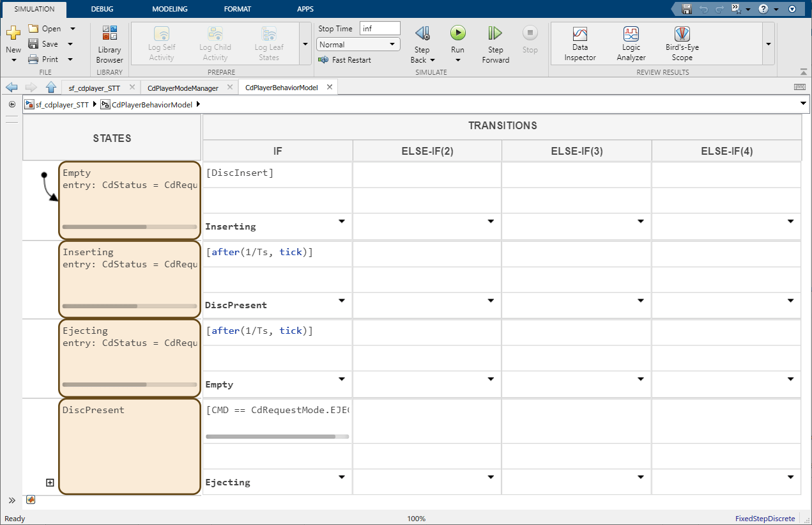The height and width of the screenshot is (525, 812).
Task: Click the scrollbar under the CMD == CdRequestMode condition
Action: point(270,437)
